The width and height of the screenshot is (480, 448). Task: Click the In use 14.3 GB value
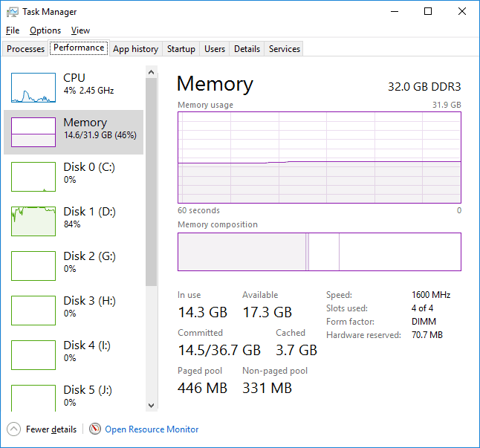[x=202, y=312]
